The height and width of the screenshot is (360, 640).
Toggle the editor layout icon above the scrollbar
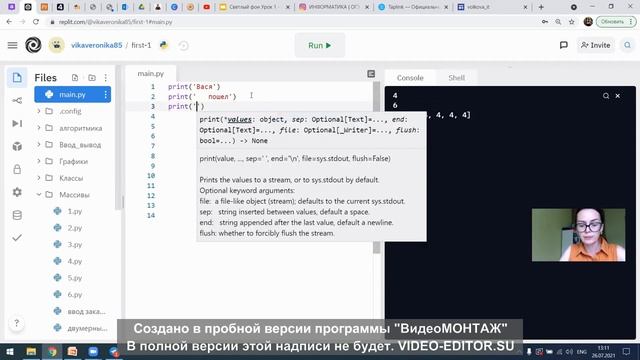pos(371,73)
